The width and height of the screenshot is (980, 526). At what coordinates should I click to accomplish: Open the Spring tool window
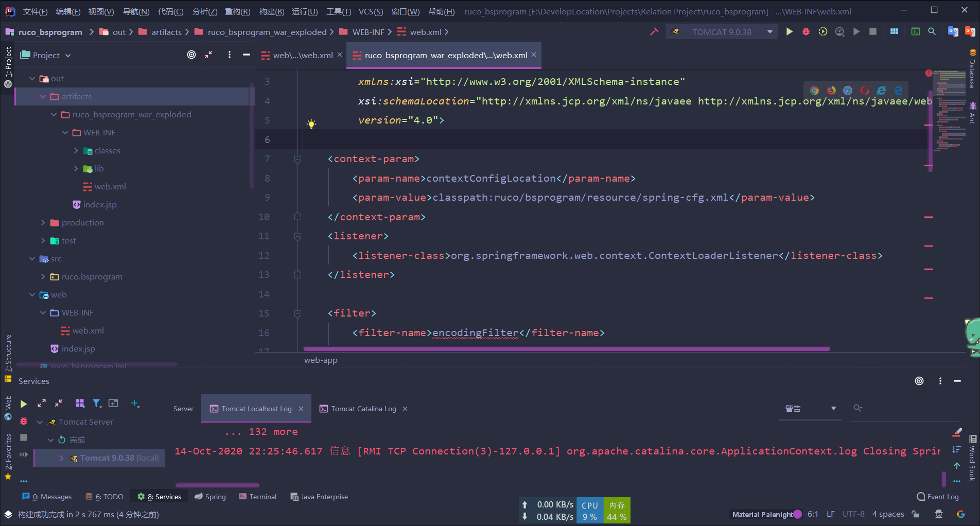click(x=211, y=497)
